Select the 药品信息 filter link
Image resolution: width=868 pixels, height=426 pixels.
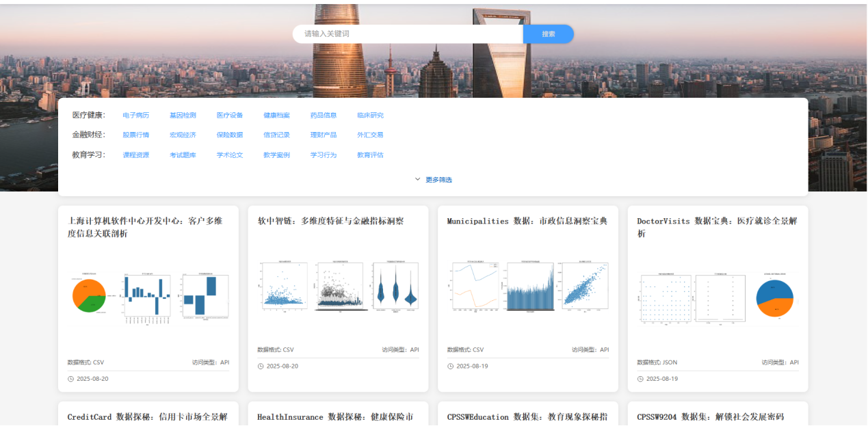324,116
